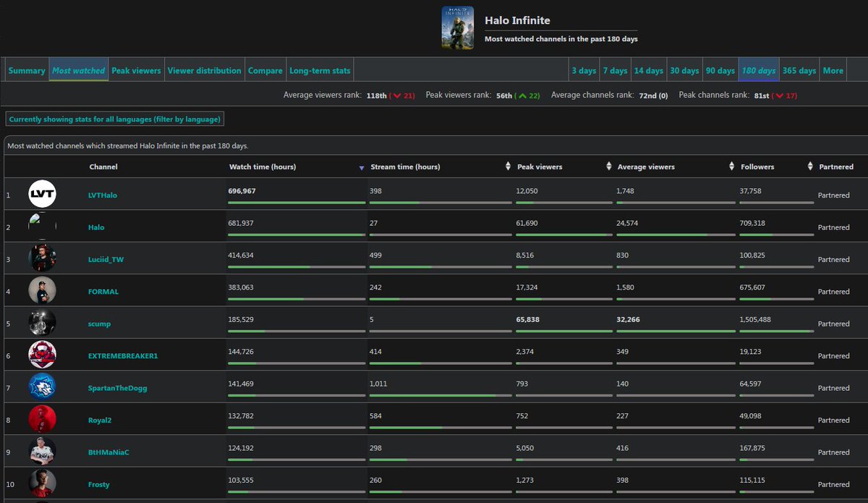Click the filter by language button
The width and height of the screenshot is (868, 503).
point(114,119)
